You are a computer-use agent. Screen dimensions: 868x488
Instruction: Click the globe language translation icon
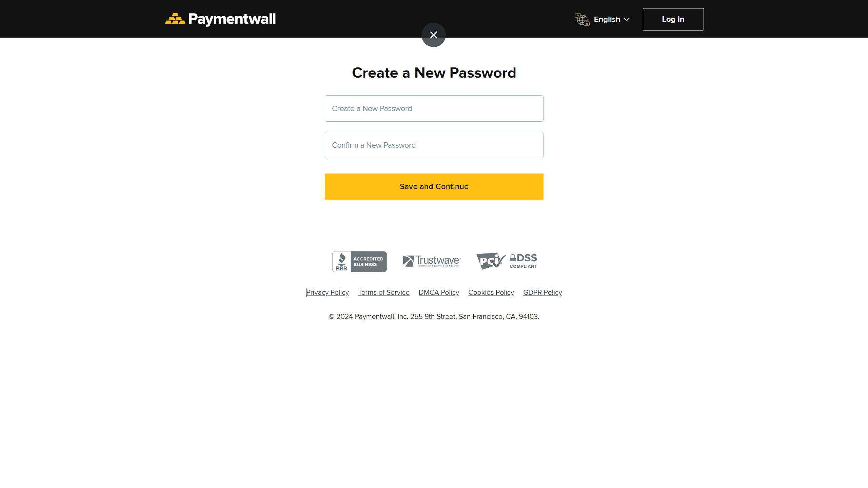tap(582, 19)
